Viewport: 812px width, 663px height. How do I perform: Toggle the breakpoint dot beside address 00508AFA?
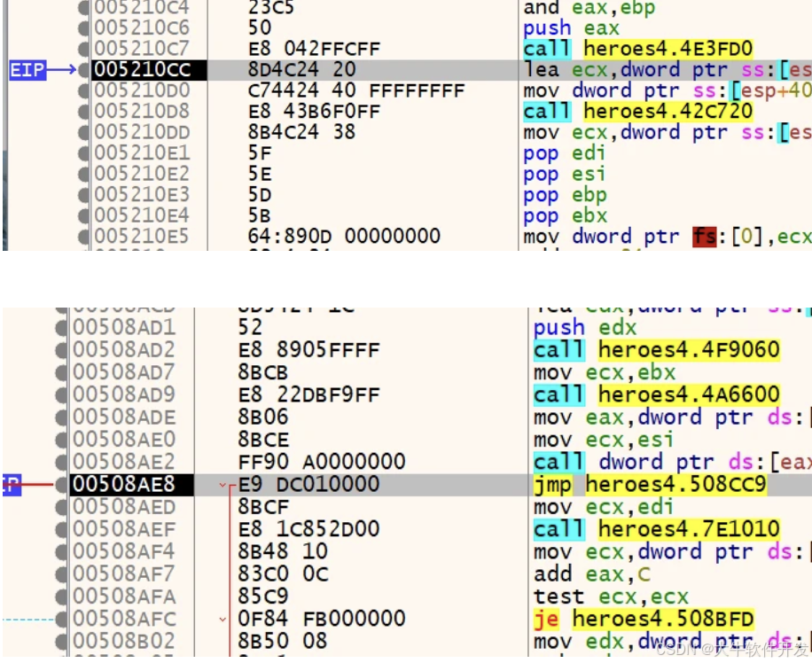pos(62,597)
